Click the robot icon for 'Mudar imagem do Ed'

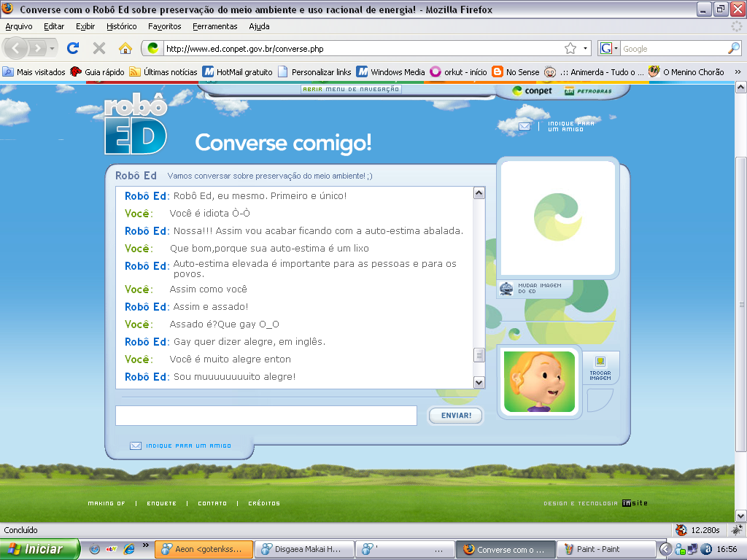pyautogui.click(x=506, y=288)
